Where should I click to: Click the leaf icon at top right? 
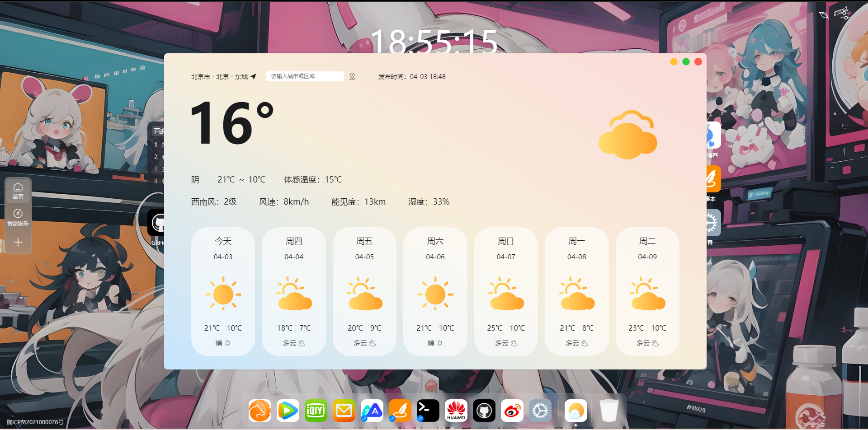824,15
